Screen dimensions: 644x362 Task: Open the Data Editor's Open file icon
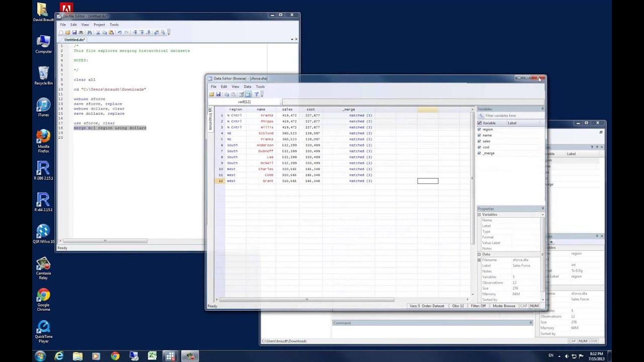coord(212,94)
